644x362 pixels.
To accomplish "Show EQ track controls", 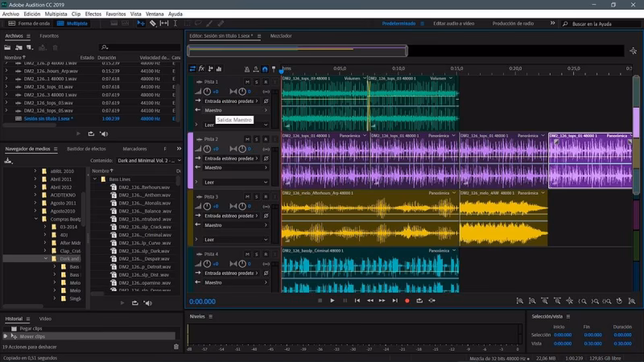I will [219, 68].
